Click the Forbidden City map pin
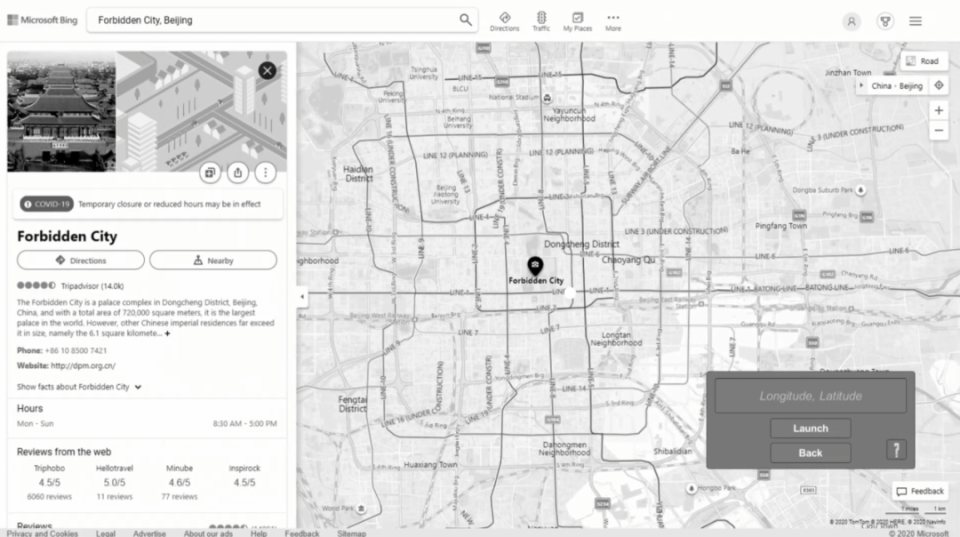Screen dimensions: 960x537 coord(535,265)
